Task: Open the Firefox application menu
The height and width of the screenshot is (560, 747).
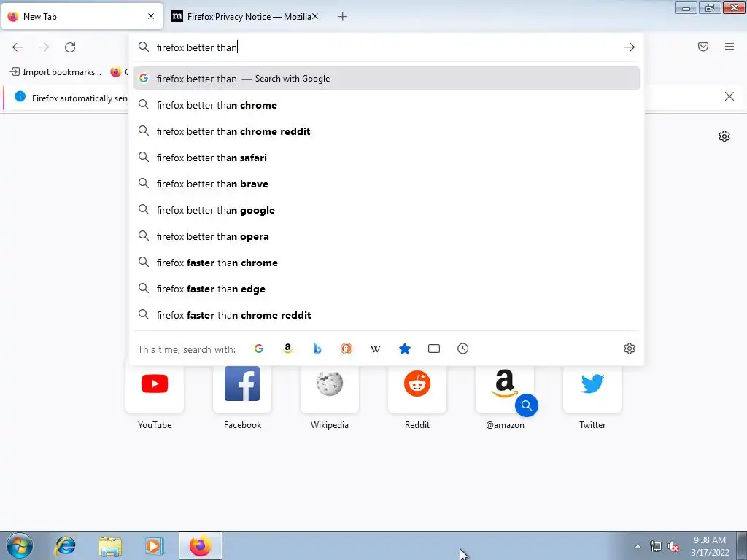Action: (x=729, y=47)
